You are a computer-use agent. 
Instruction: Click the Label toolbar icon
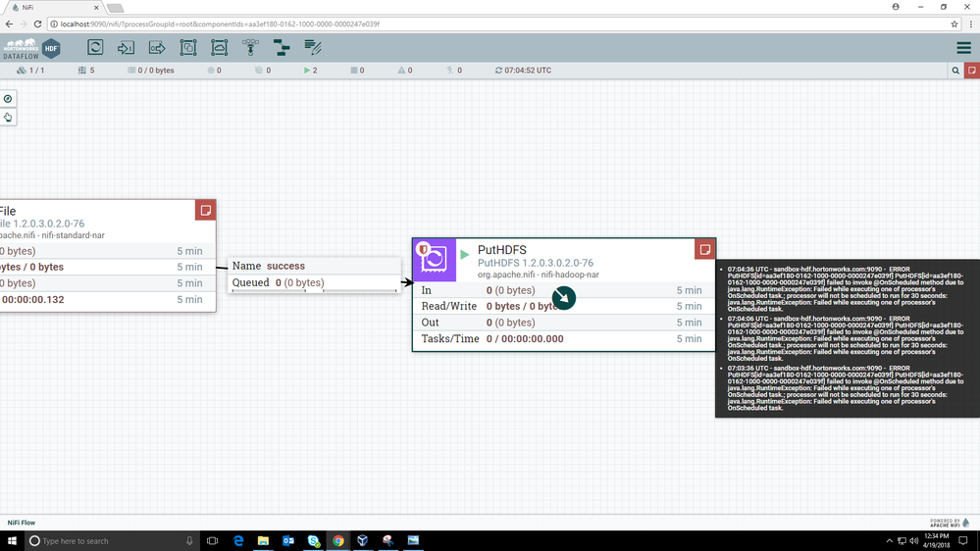click(x=313, y=47)
